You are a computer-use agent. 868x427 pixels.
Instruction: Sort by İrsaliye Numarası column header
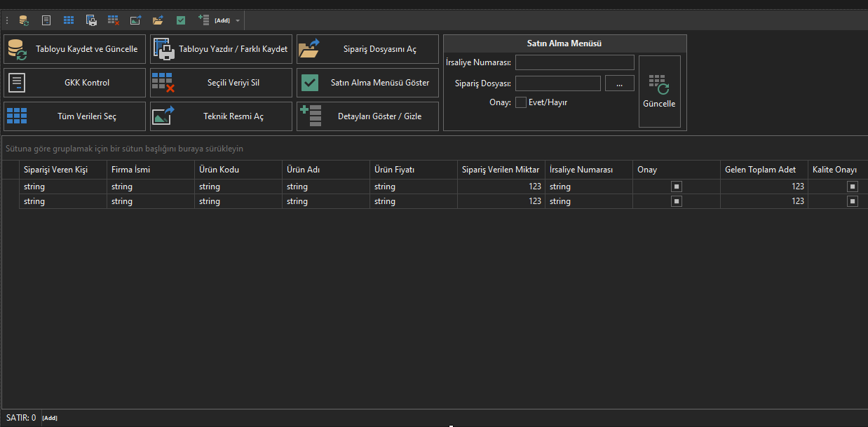[589, 170]
